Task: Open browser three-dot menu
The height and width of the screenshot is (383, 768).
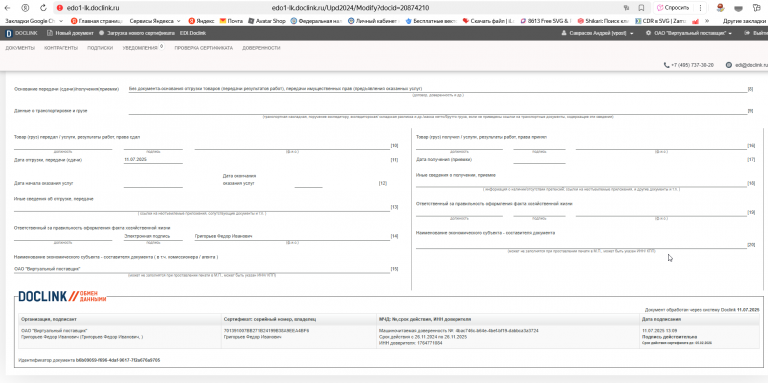Action: click(700, 8)
